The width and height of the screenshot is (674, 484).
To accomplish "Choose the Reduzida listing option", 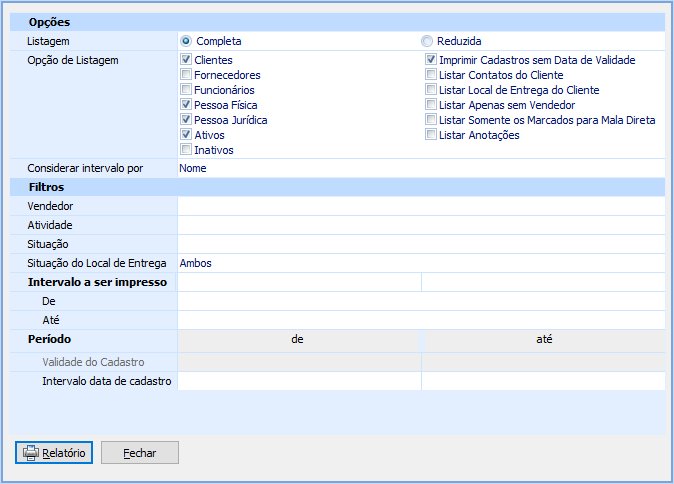I will tap(426, 41).
